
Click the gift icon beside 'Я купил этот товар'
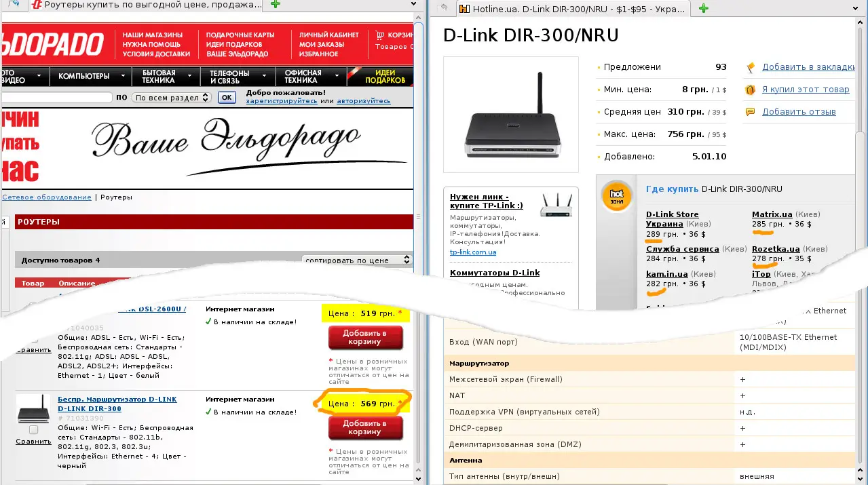[x=751, y=90]
